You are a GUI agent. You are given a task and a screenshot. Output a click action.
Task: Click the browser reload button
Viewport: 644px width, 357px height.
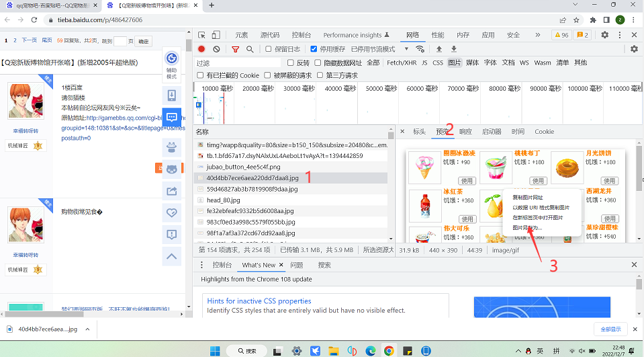34,19
